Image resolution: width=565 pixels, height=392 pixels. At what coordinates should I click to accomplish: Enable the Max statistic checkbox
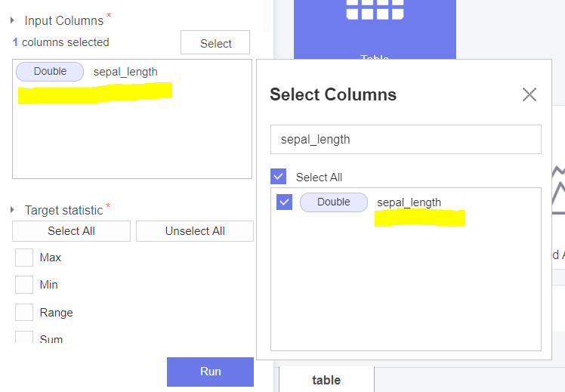(25, 258)
